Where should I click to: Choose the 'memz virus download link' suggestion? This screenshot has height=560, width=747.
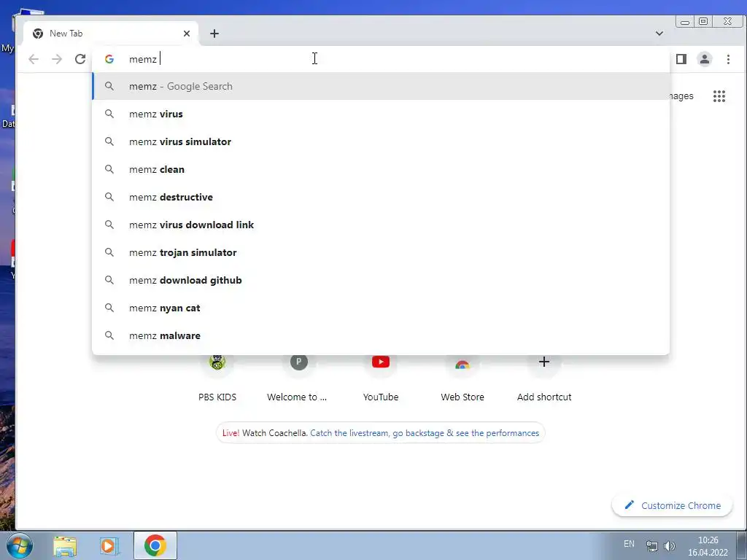point(381,225)
